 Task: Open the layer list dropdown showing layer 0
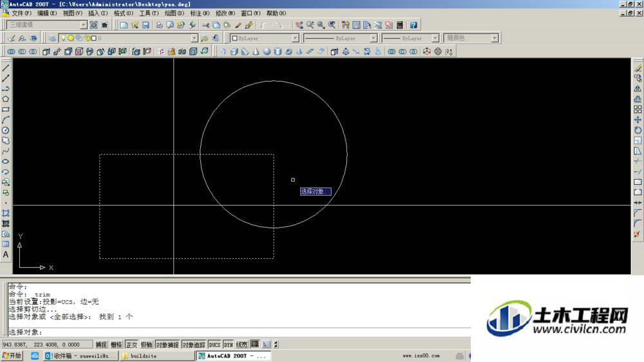tap(194, 38)
